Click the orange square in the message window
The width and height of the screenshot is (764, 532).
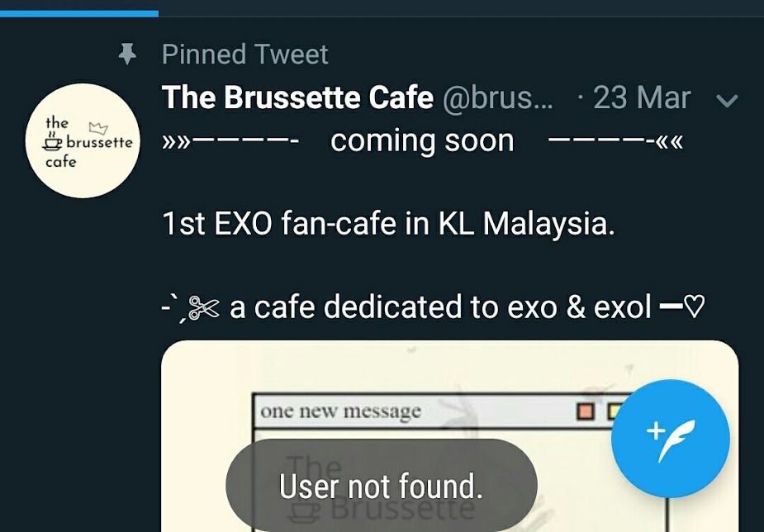pos(585,411)
